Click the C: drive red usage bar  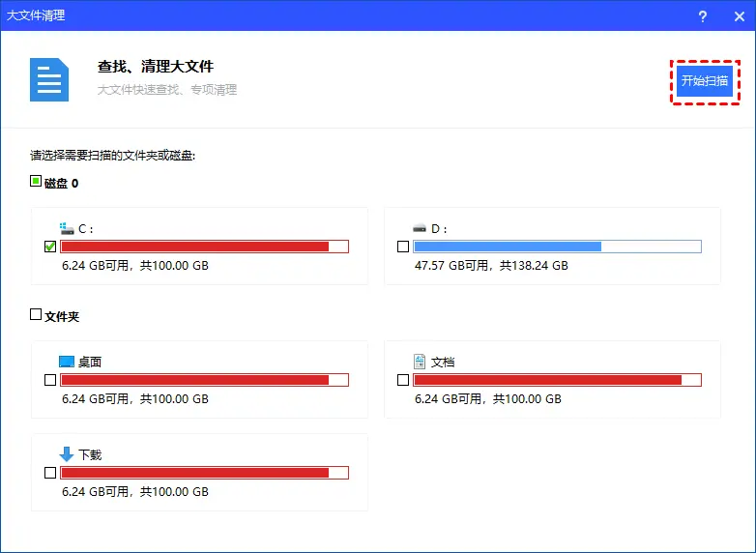pyautogui.click(x=194, y=247)
